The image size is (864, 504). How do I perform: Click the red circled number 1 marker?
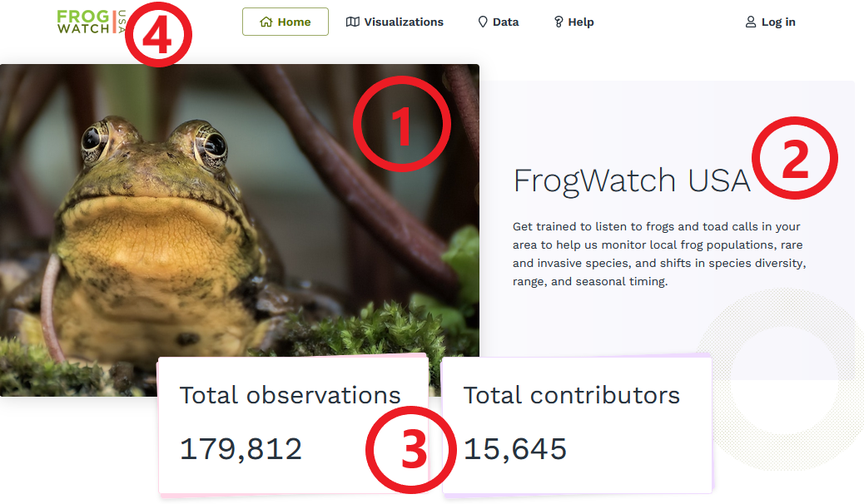402,124
